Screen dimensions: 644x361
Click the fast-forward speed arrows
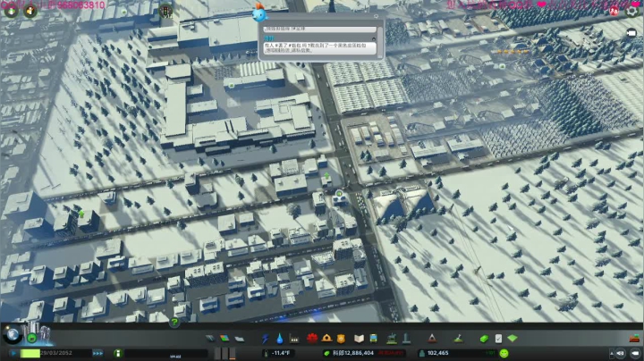pyautogui.click(x=97, y=353)
